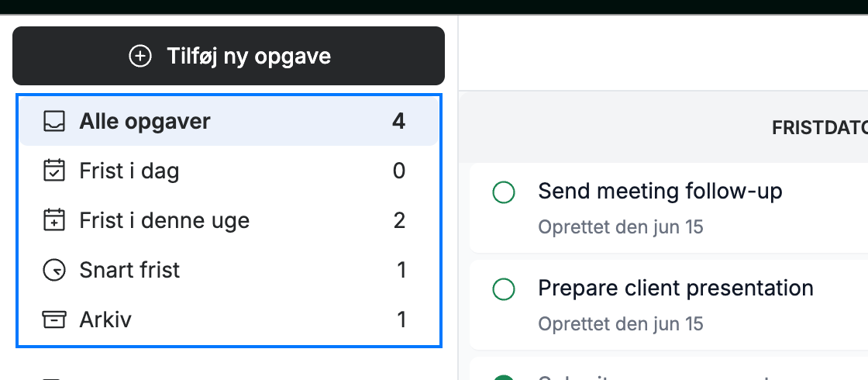Go to the Arkiv section
This screenshot has width=868, height=380.
click(229, 320)
